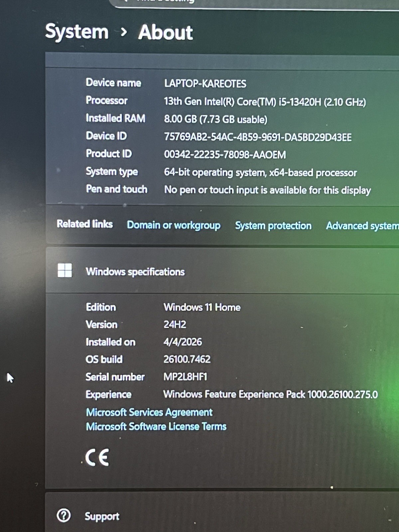Click the Device ID label
This screenshot has width=399, height=532.
(x=106, y=136)
